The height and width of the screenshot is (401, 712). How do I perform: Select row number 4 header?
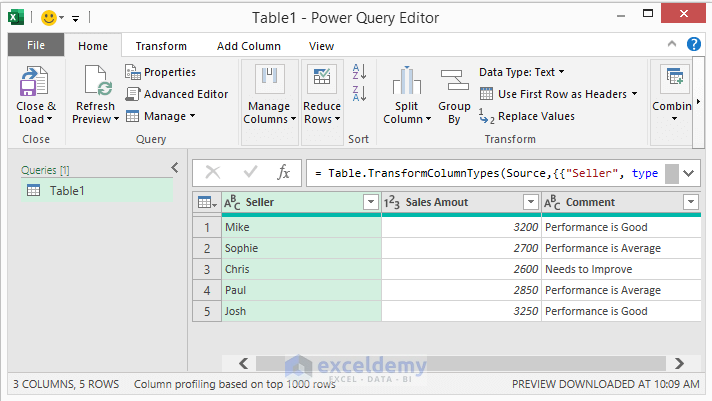[x=207, y=290]
